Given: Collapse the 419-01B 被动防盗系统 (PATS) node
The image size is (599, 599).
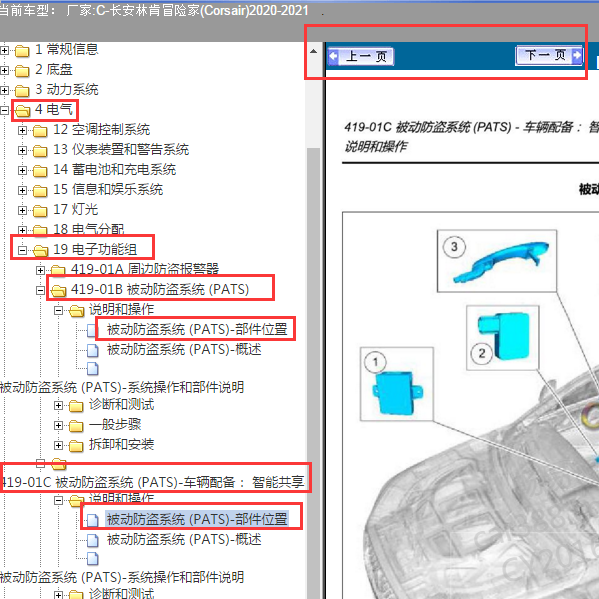Looking at the screenshot, I should (40, 290).
